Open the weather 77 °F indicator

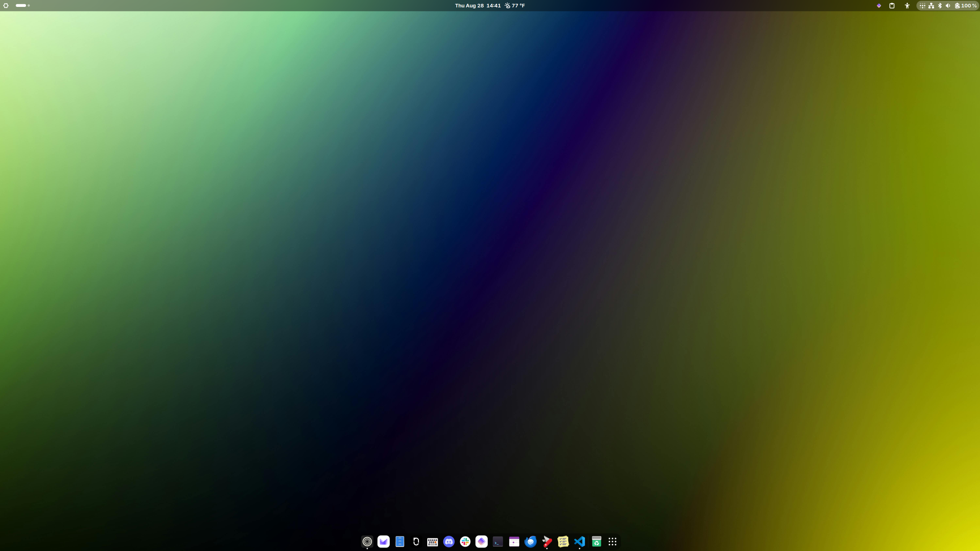tap(515, 5)
